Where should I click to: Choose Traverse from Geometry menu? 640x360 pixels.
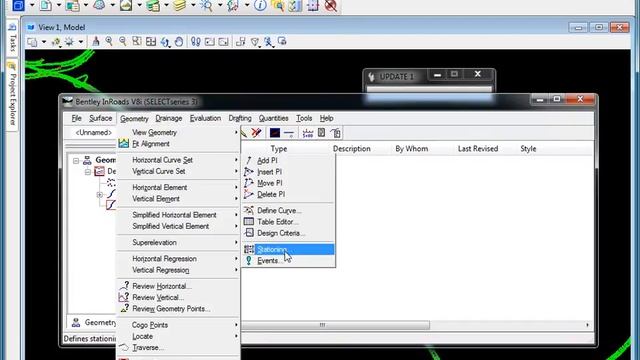click(x=178, y=348)
